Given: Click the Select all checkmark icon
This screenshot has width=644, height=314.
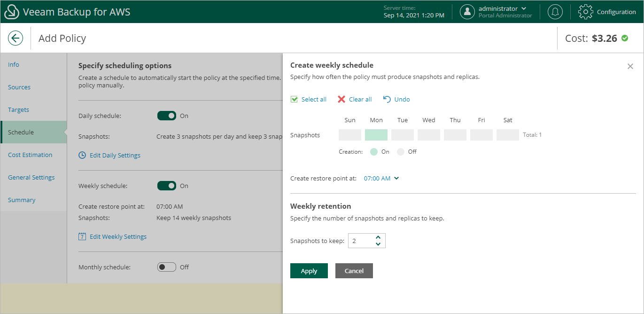Looking at the screenshot, I should point(294,99).
